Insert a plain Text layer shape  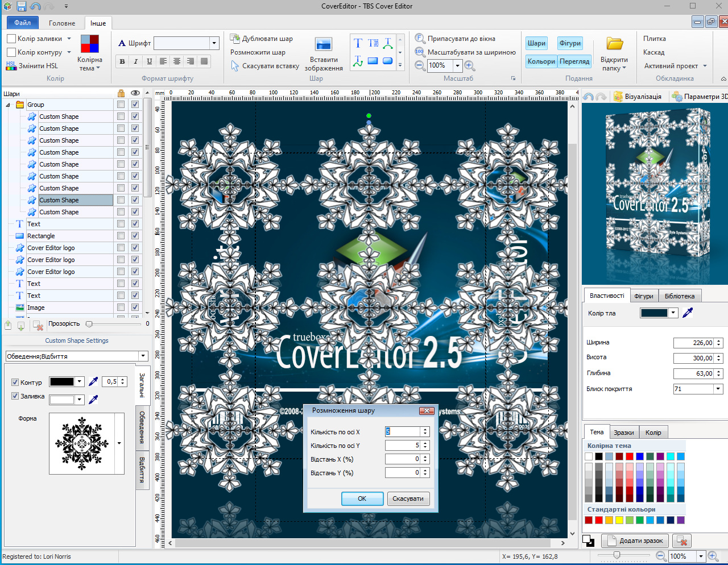point(358,43)
